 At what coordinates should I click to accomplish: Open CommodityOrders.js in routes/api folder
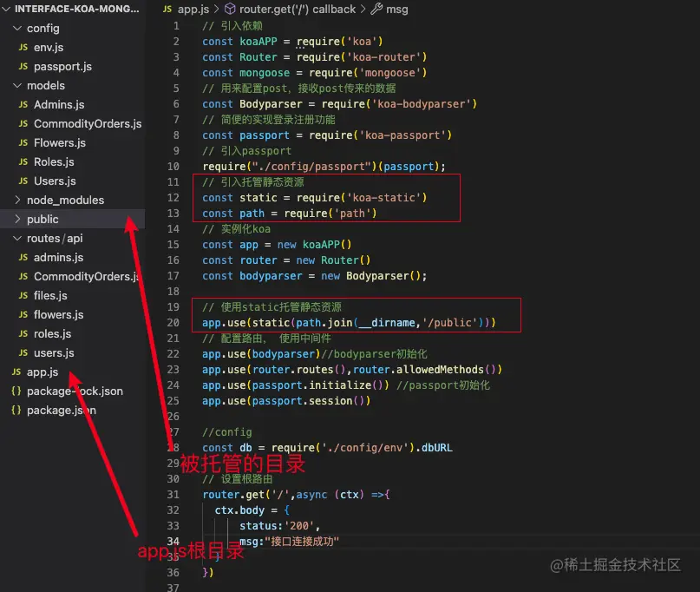[87, 277]
